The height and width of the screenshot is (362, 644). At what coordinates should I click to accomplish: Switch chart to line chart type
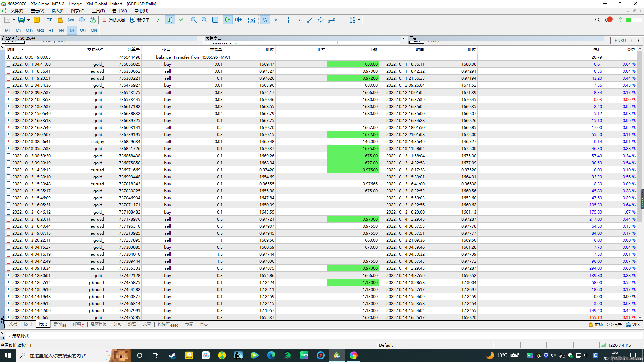181,20
